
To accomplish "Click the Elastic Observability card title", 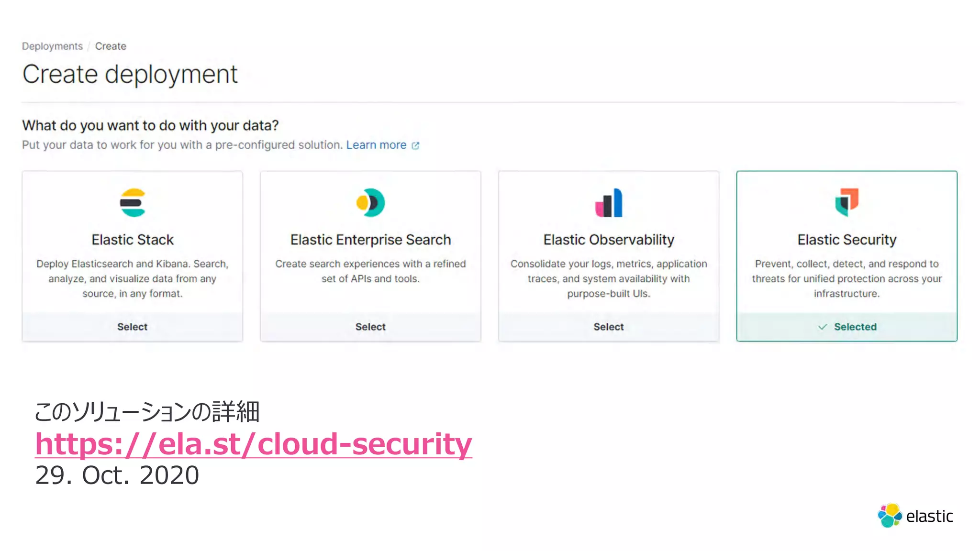I will point(609,240).
